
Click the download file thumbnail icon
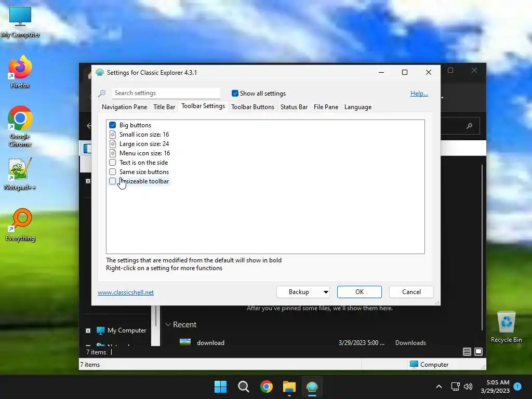tap(185, 342)
